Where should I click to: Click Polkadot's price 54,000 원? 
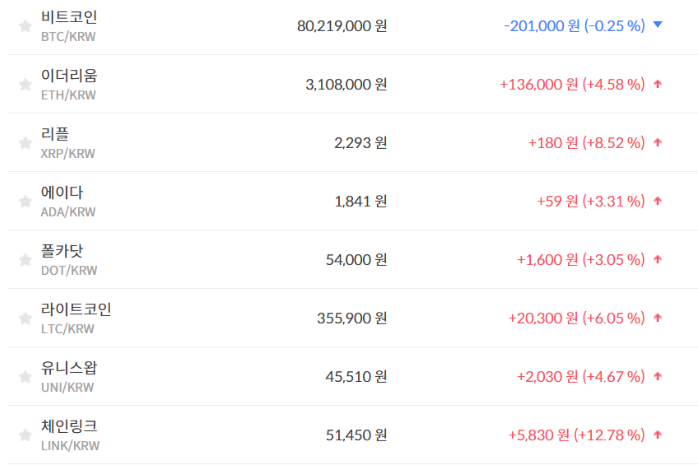click(356, 260)
